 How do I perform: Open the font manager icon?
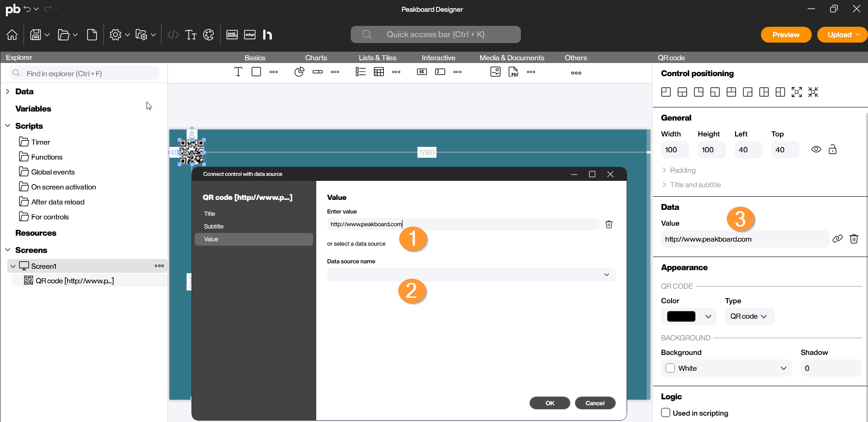pyautogui.click(x=191, y=35)
